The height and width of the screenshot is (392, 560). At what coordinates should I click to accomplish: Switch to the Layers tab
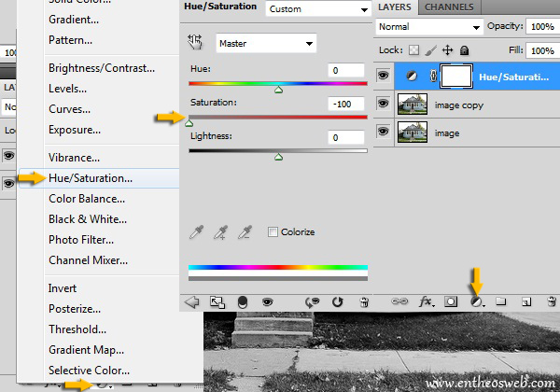[x=395, y=7]
